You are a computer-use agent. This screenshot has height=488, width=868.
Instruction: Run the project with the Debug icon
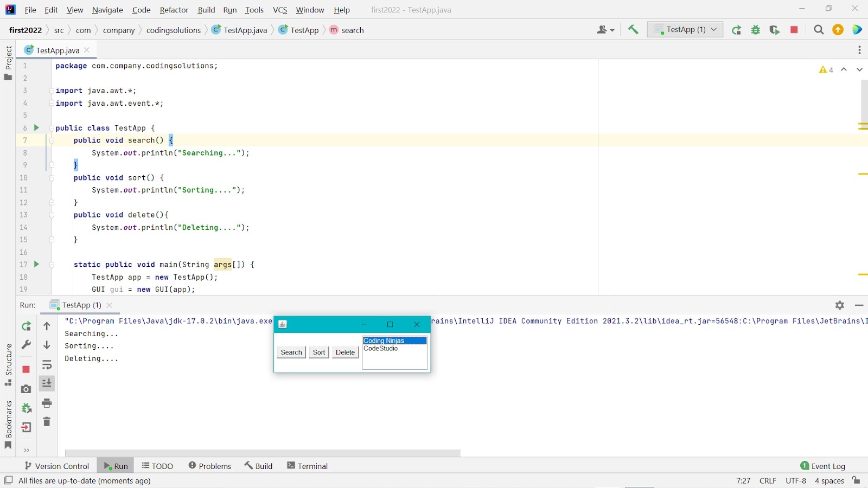pyautogui.click(x=756, y=30)
